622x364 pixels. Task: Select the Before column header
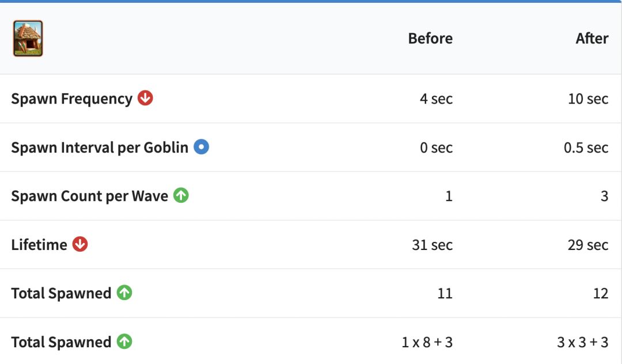click(x=430, y=39)
